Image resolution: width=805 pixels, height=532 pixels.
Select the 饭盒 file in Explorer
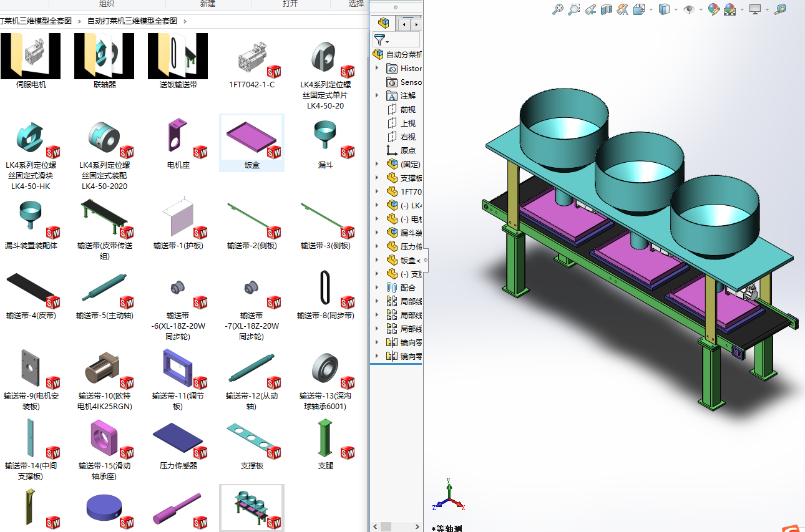pyautogui.click(x=252, y=143)
